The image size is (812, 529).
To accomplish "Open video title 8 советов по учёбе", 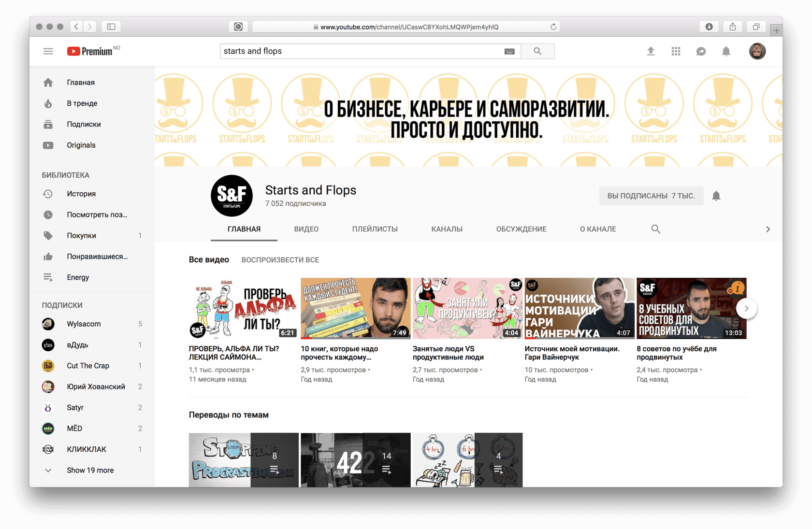I will pyautogui.click(x=677, y=353).
